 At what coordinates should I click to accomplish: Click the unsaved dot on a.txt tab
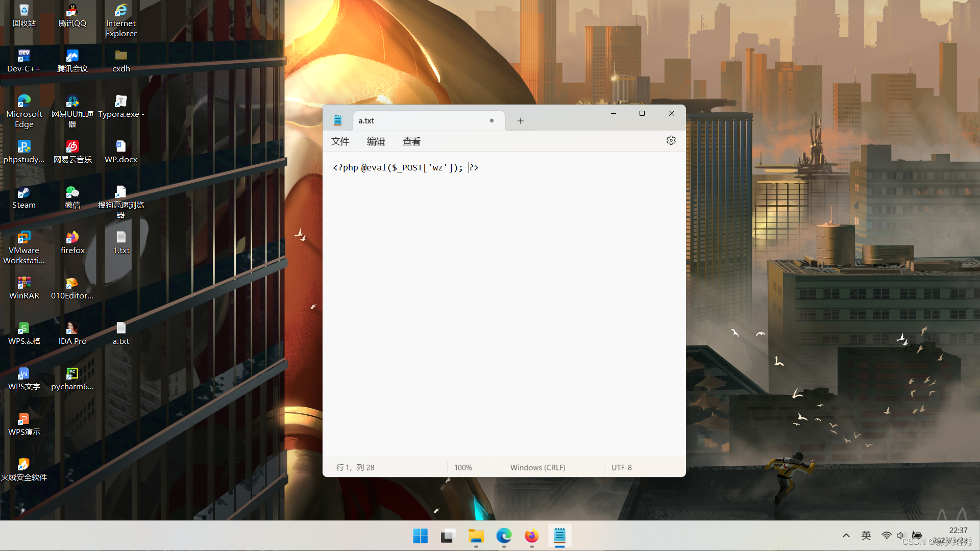[492, 121]
